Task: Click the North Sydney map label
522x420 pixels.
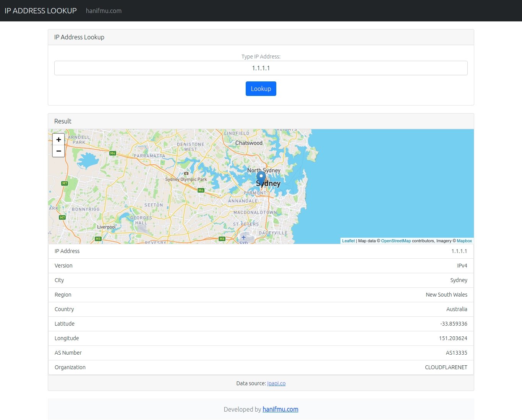Action: point(264,170)
